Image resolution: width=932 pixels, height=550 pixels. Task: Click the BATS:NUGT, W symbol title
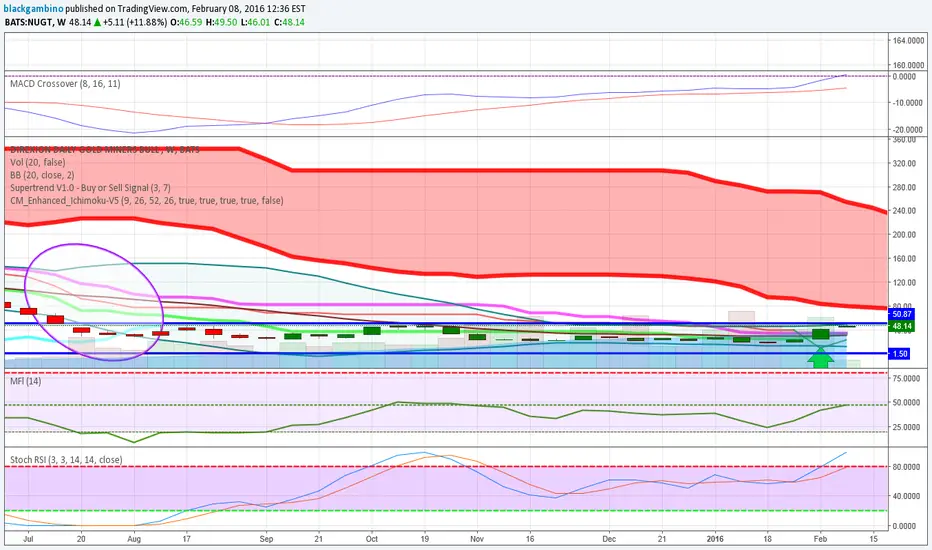35,22
